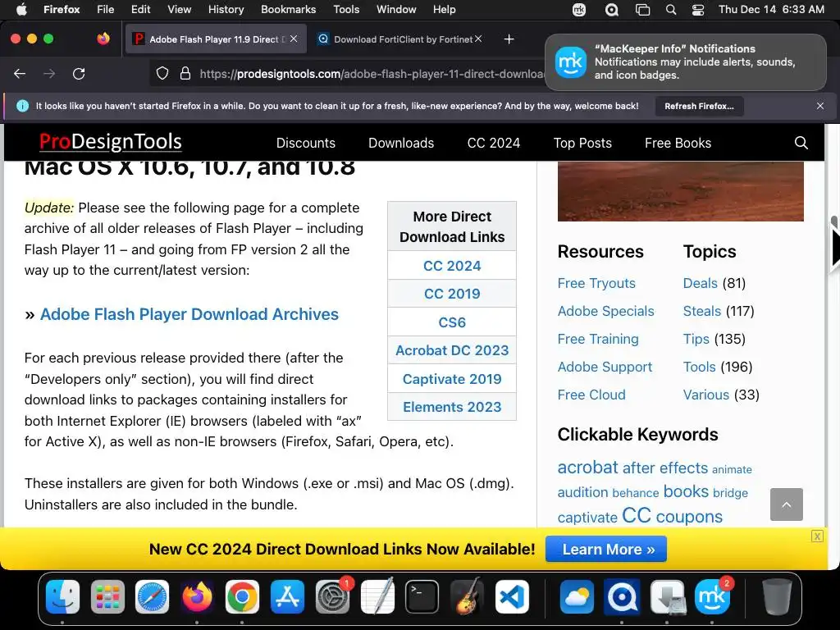Select the Adobe Flash Player tab
Image resolution: width=840 pixels, height=630 pixels.
216,39
